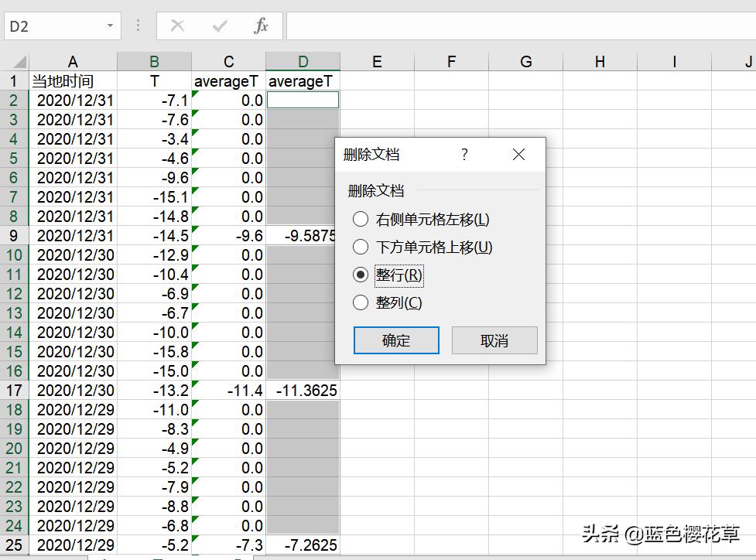Screen dimensions: 756x560
Task: Click cell B23 with value -8.8
Action: click(154, 507)
